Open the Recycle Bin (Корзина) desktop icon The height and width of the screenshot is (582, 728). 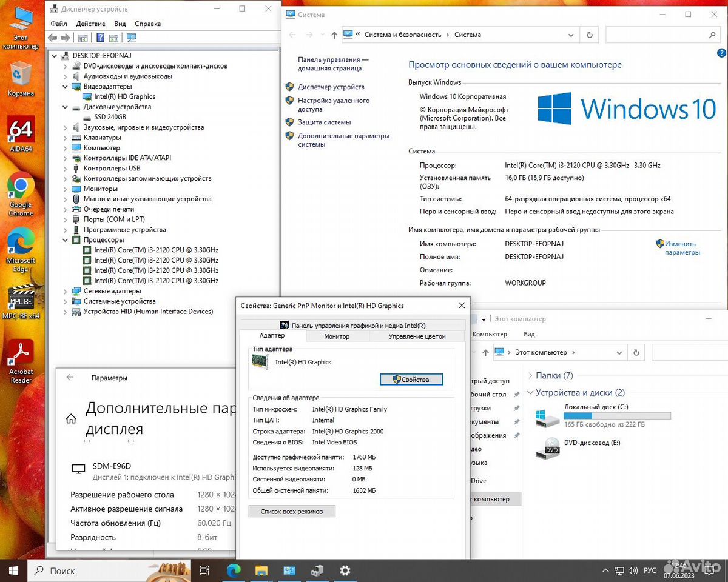[21, 79]
